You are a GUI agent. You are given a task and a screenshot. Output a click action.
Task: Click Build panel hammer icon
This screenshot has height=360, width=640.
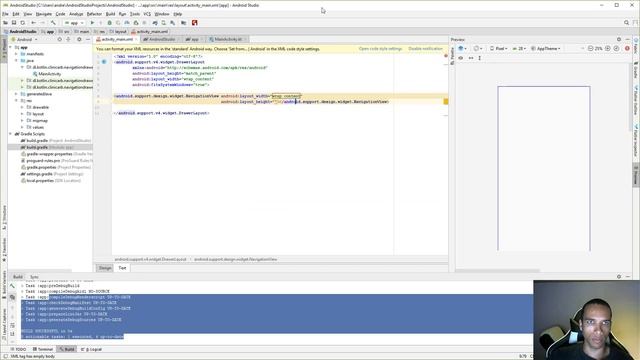(x=12, y=286)
